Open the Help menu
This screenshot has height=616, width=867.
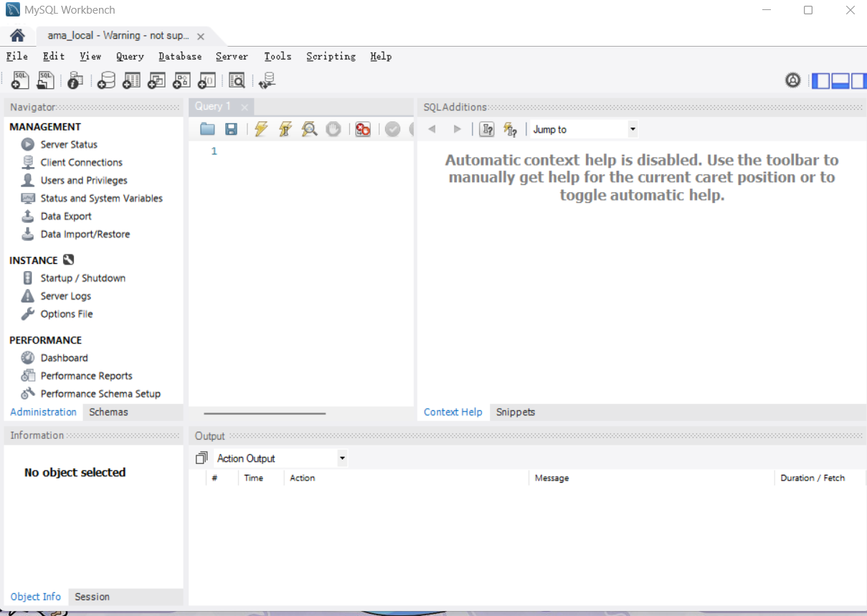381,56
